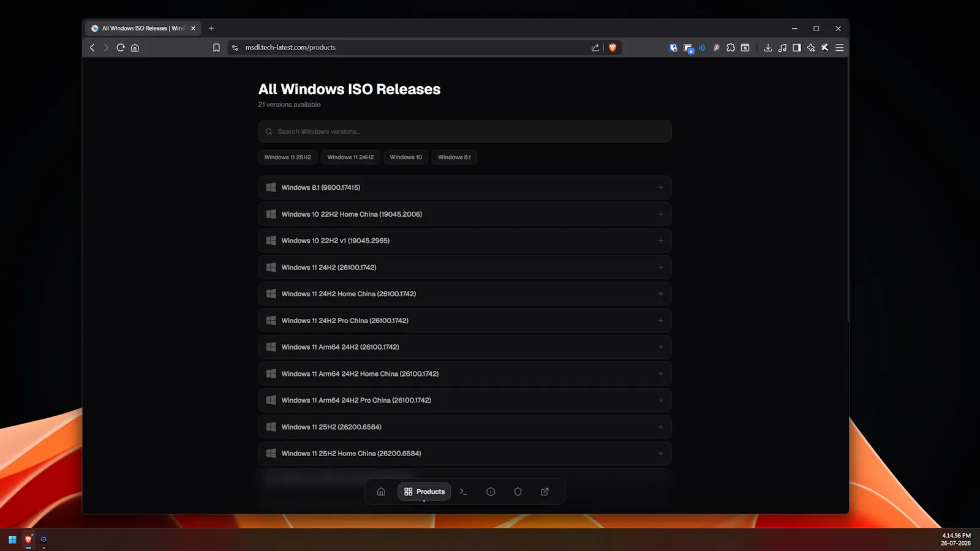Viewport: 980px width, 551px height.
Task: Open the browser hamburger menu
Action: click(840, 47)
